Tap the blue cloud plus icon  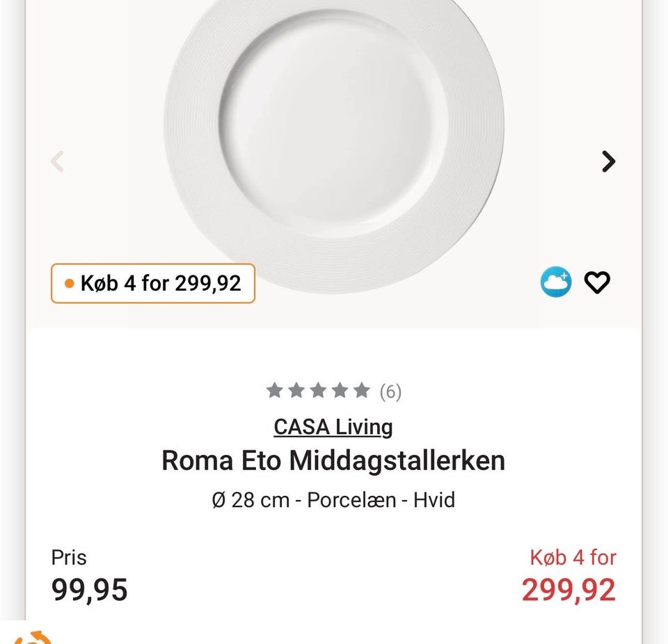point(556,282)
